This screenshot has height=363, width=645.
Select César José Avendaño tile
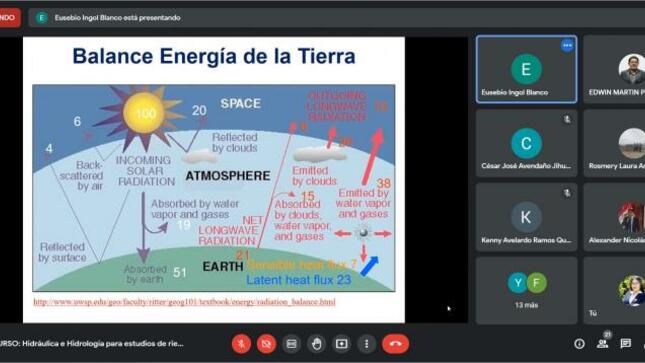click(527, 143)
